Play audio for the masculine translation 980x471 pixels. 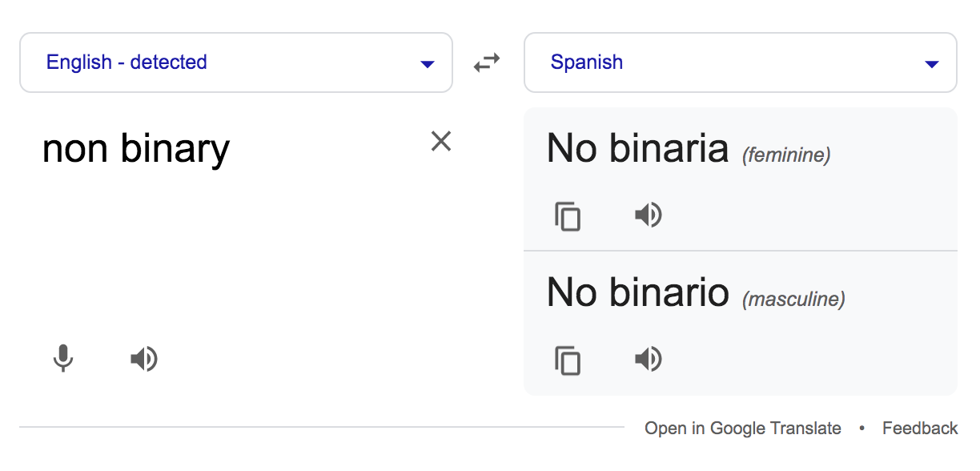coord(648,360)
